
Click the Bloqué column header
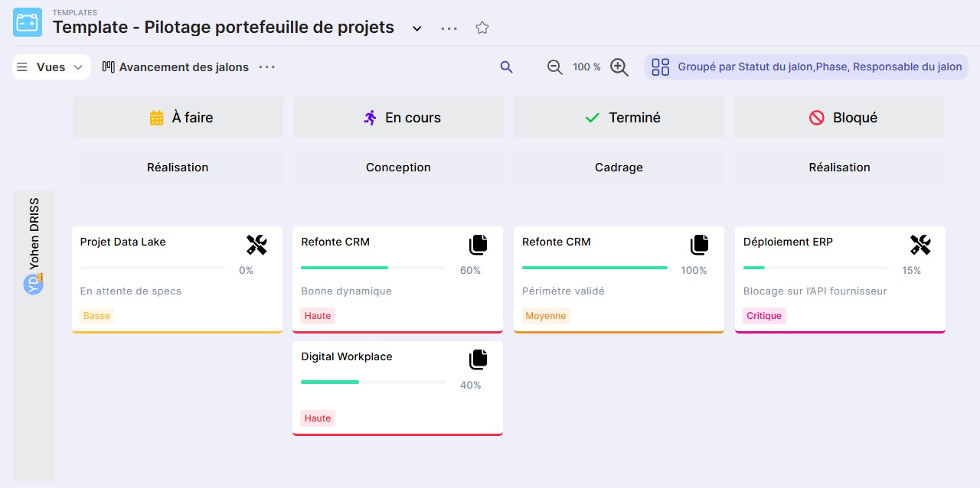tap(839, 118)
